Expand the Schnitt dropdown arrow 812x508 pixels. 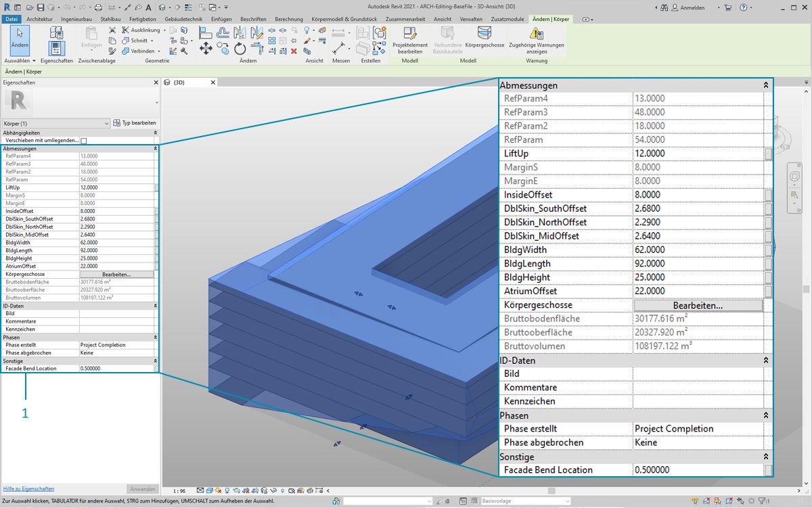(x=152, y=41)
